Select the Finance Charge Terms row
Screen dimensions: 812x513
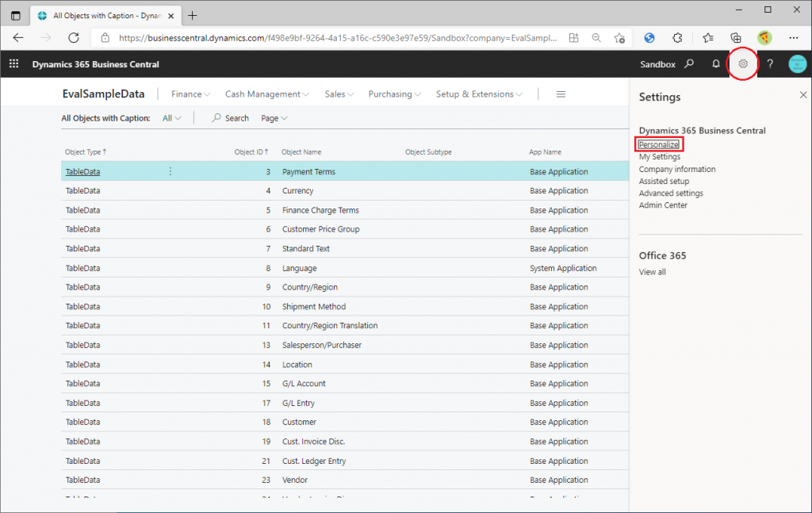(x=345, y=210)
